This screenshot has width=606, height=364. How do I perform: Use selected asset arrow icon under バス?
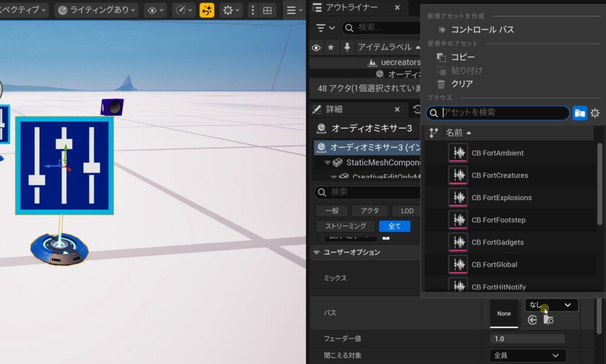coord(533,320)
